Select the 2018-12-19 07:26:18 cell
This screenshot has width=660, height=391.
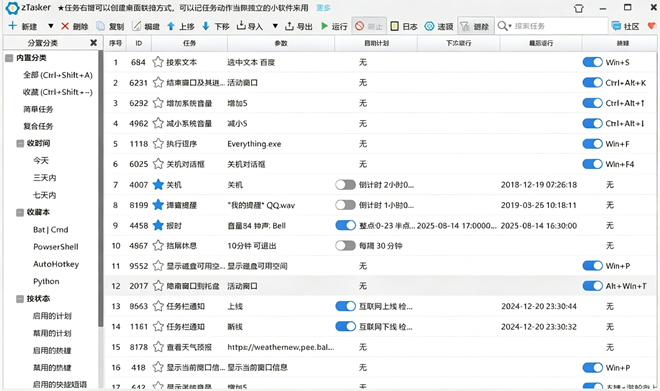539,184
